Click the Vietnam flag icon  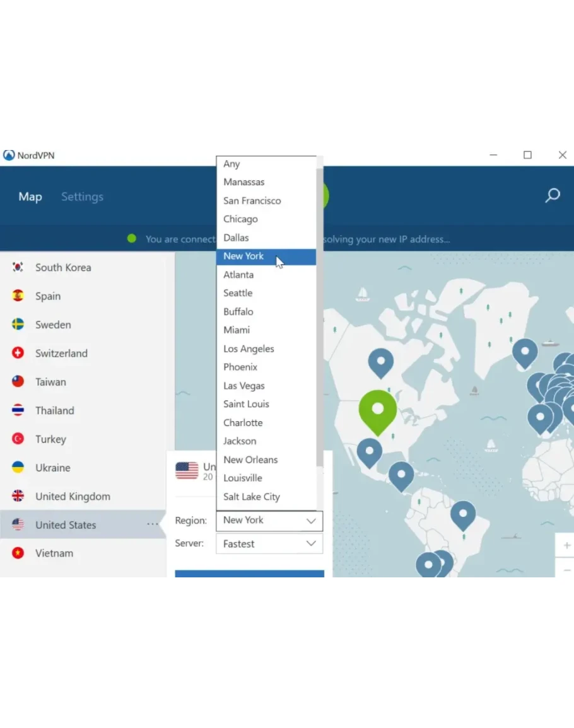18,553
